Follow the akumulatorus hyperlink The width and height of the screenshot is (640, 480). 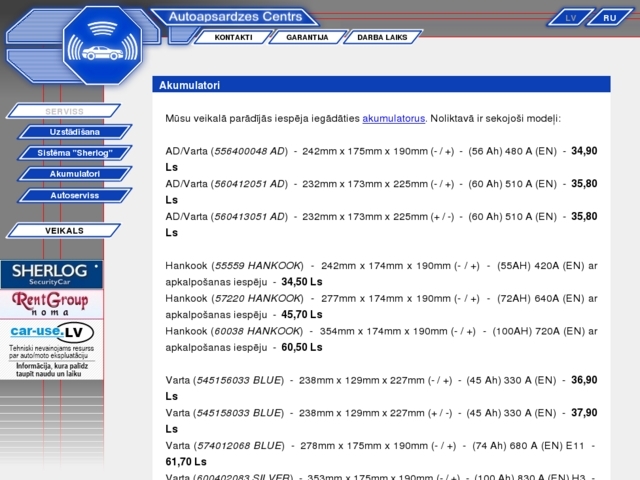(393, 118)
